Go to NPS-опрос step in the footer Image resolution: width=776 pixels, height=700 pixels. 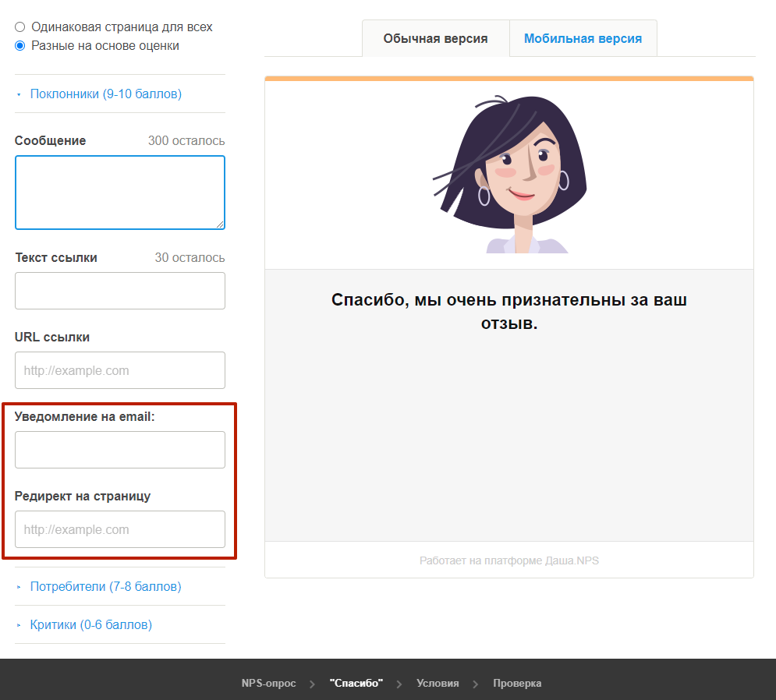click(268, 684)
